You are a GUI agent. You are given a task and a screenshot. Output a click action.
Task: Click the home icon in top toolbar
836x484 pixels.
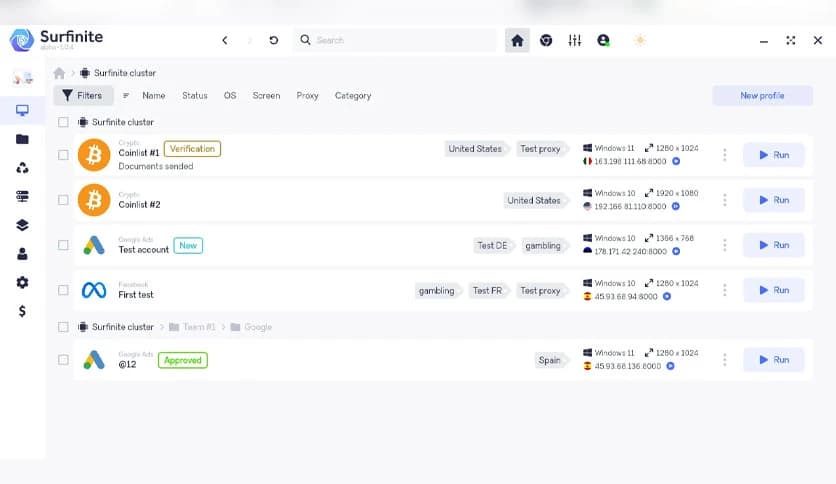[x=517, y=41]
